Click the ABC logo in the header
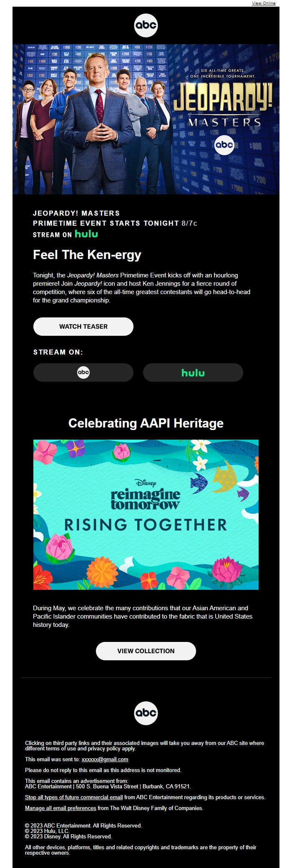 pyautogui.click(x=146, y=25)
